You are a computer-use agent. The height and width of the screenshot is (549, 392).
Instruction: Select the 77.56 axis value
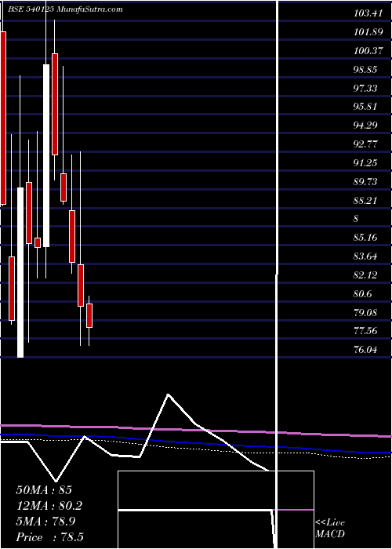click(366, 330)
